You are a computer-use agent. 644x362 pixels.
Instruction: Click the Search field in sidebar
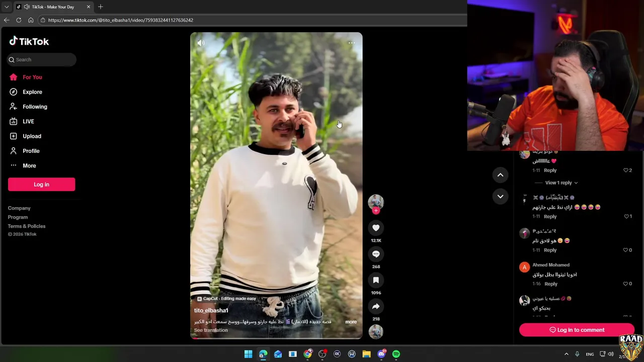[42, 59]
